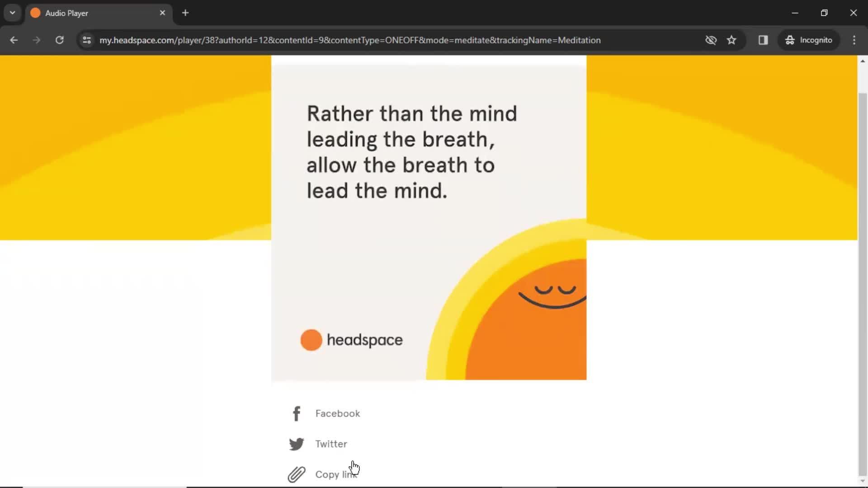Select the Twitter share icon
Viewport: 868px width, 488px height.
297,444
